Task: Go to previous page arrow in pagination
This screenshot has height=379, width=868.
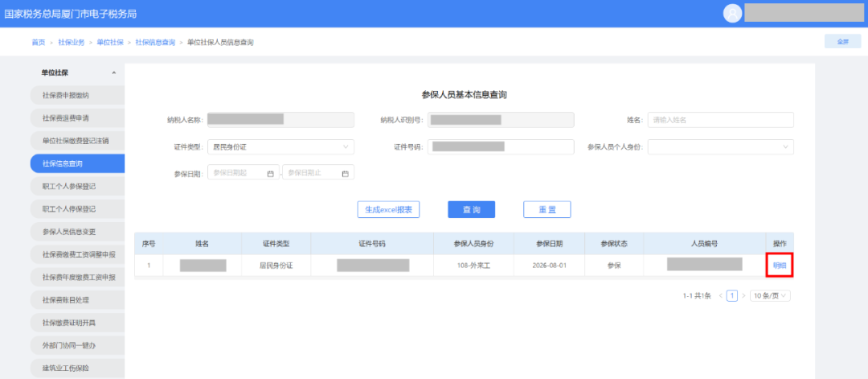Action: coord(721,296)
